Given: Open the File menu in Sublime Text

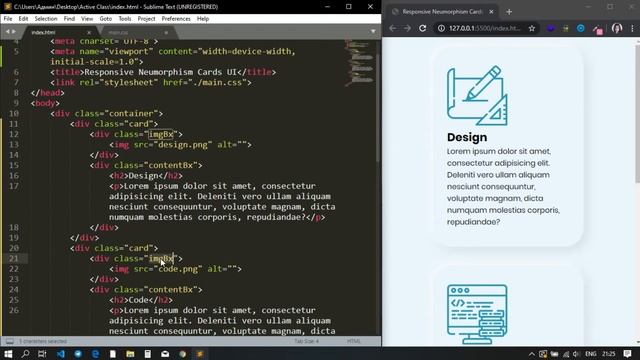Looking at the screenshot, I should pyautogui.click(x=8, y=19).
